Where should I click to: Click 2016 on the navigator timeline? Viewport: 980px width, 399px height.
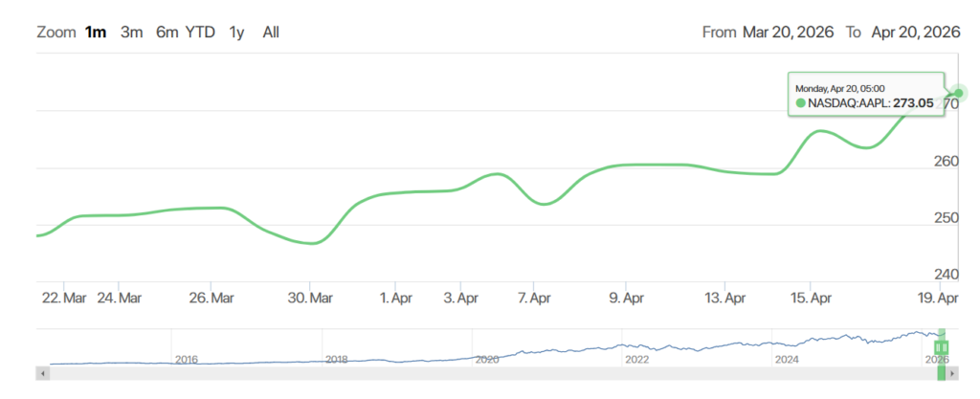click(x=187, y=359)
